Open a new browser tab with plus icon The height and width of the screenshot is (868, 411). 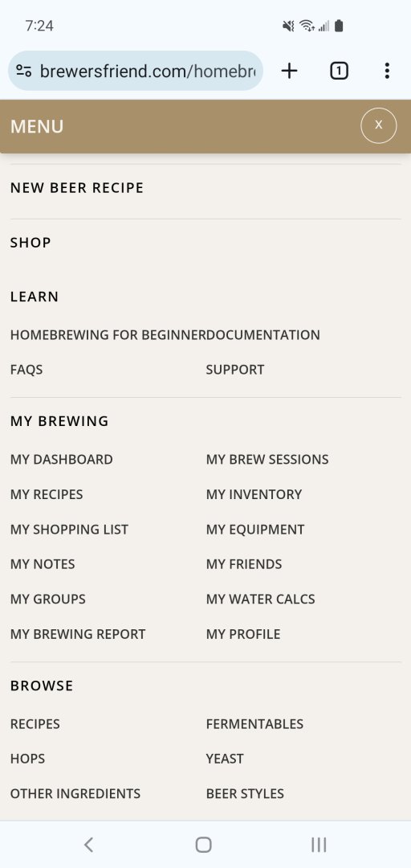(x=289, y=71)
